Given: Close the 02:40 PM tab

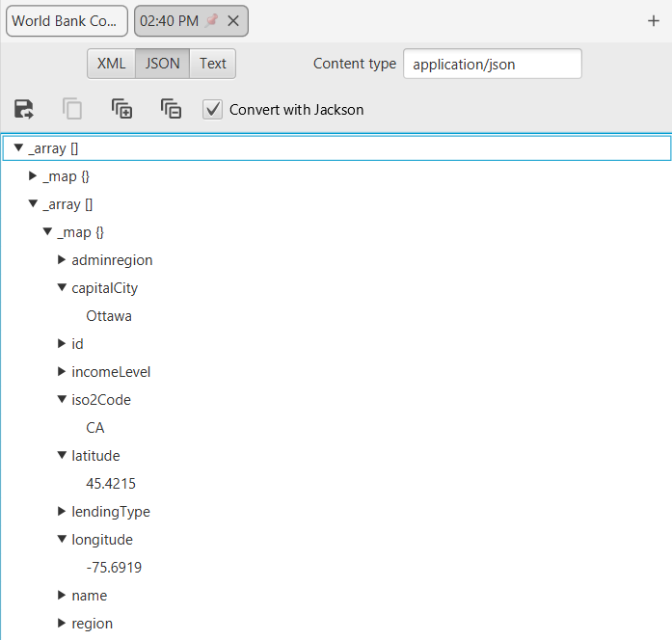Looking at the screenshot, I should coord(233,20).
